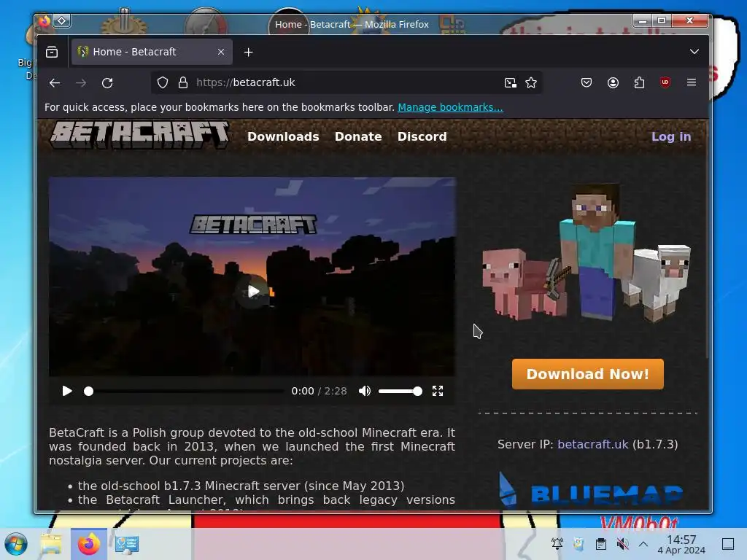Click the Firefox View icon left of tabs
Screen dimensions: 747x560
[52, 52]
